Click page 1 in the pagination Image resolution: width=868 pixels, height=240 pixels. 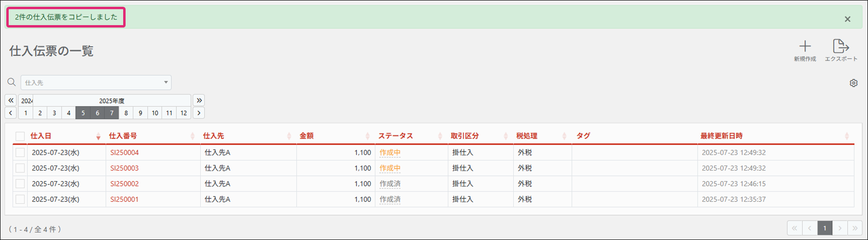(825, 228)
